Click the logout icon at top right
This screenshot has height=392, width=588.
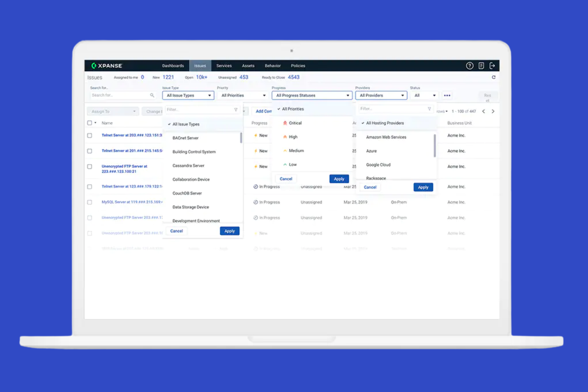coord(493,66)
